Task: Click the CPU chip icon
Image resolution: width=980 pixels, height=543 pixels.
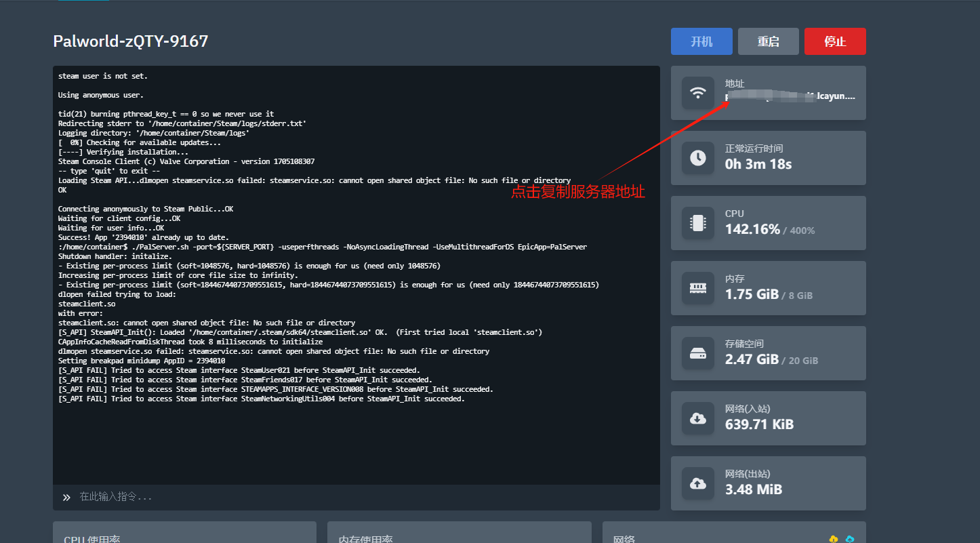Action: [x=698, y=223]
